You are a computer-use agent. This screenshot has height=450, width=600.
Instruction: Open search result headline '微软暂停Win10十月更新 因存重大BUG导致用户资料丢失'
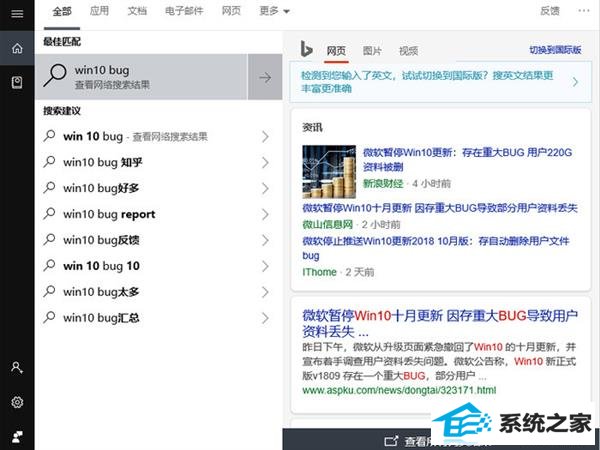(440, 323)
